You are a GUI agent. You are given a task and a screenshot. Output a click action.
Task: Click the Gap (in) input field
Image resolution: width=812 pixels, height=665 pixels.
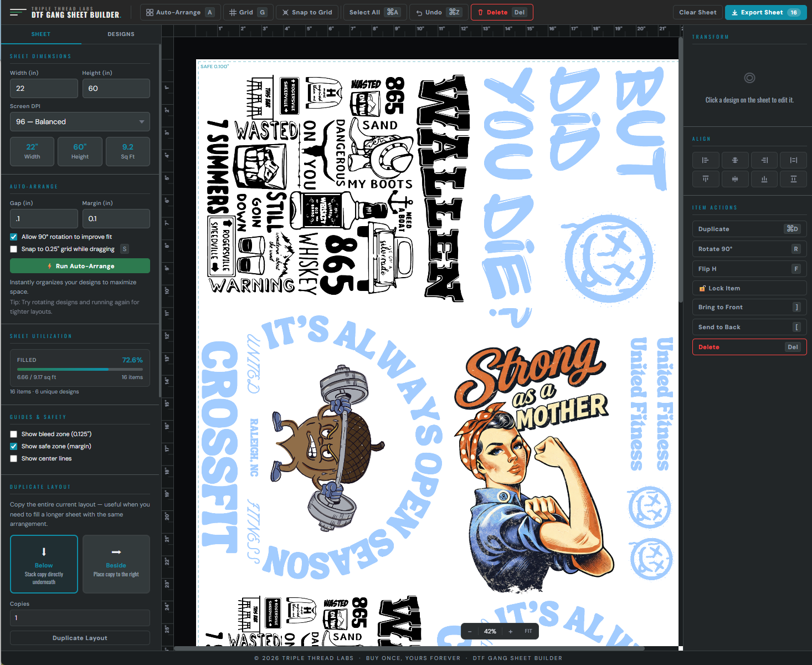44,219
